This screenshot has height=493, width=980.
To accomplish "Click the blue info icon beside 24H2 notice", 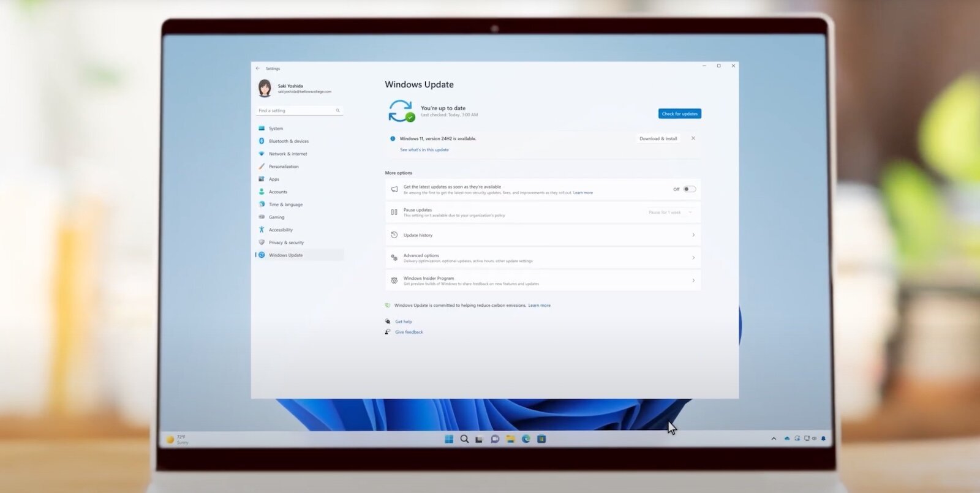I will (x=393, y=138).
